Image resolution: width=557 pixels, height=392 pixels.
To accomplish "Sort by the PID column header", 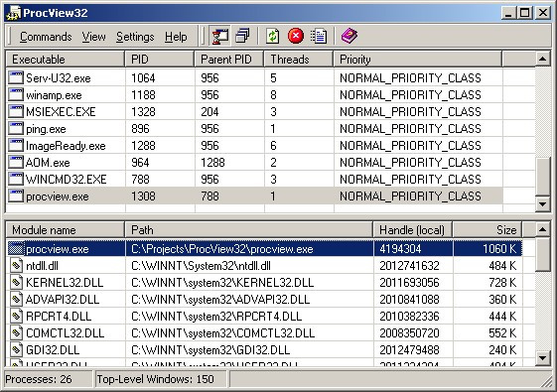I will pyautogui.click(x=160, y=59).
